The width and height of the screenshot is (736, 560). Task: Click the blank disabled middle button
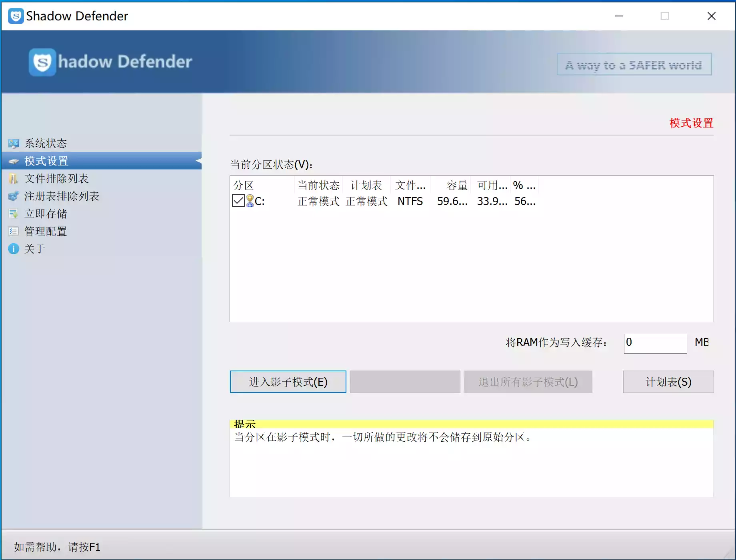(x=405, y=382)
